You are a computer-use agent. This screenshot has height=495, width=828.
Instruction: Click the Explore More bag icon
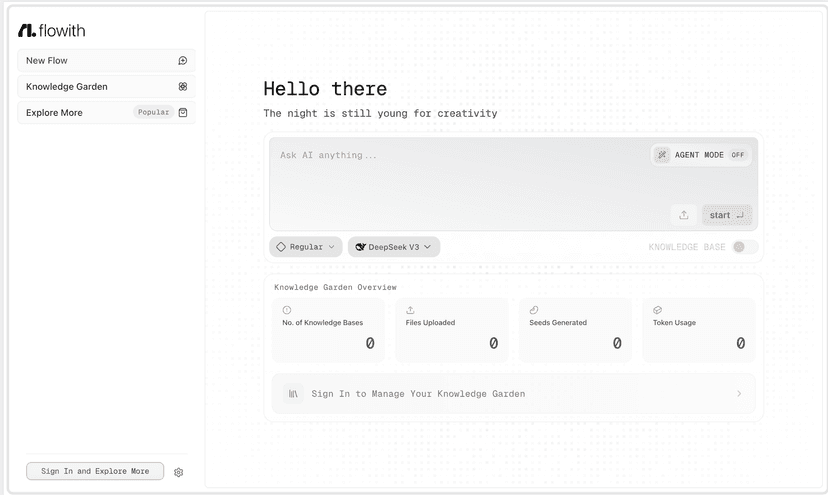click(x=183, y=113)
